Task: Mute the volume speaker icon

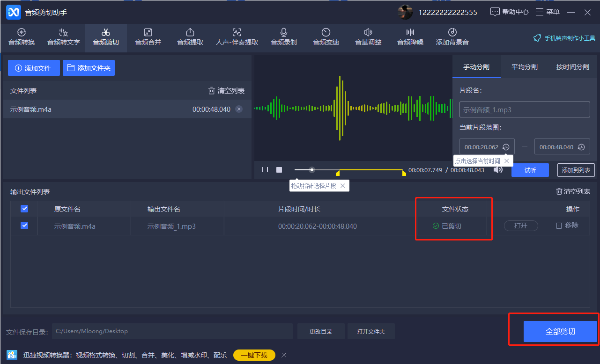Action: [x=498, y=170]
